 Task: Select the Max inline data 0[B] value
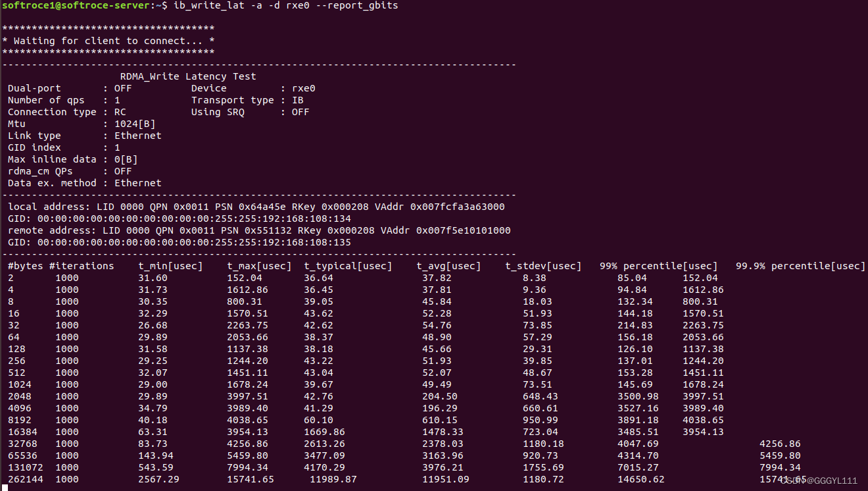[x=126, y=159]
